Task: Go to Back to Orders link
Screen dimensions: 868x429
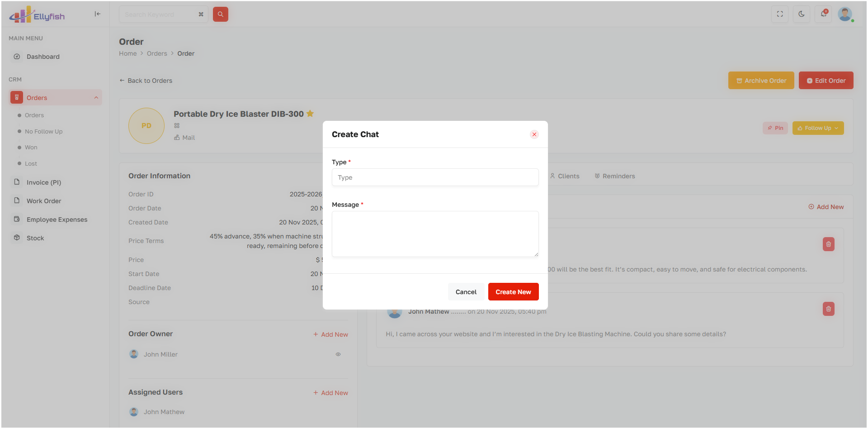Action: click(x=146, y=81)
